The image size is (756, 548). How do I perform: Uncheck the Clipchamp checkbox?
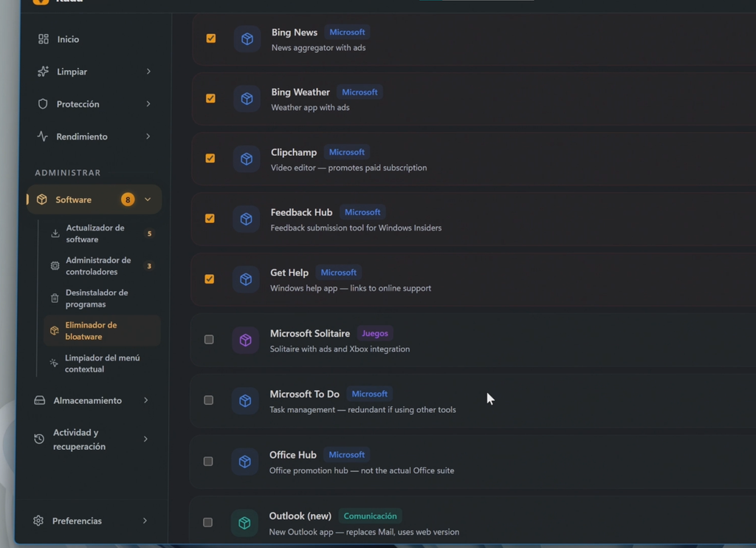click(210, 158)
